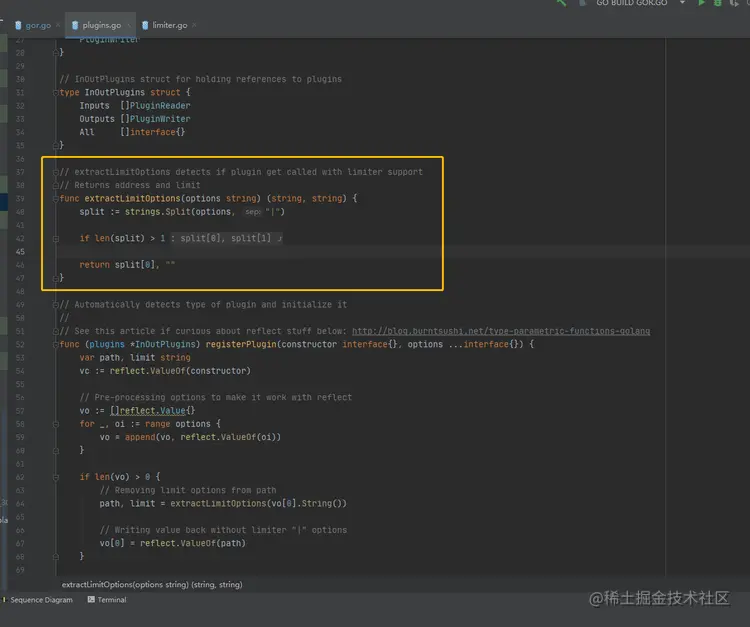Click 'PluginReader' type on the Inputs line

click(x=160, y=106)
